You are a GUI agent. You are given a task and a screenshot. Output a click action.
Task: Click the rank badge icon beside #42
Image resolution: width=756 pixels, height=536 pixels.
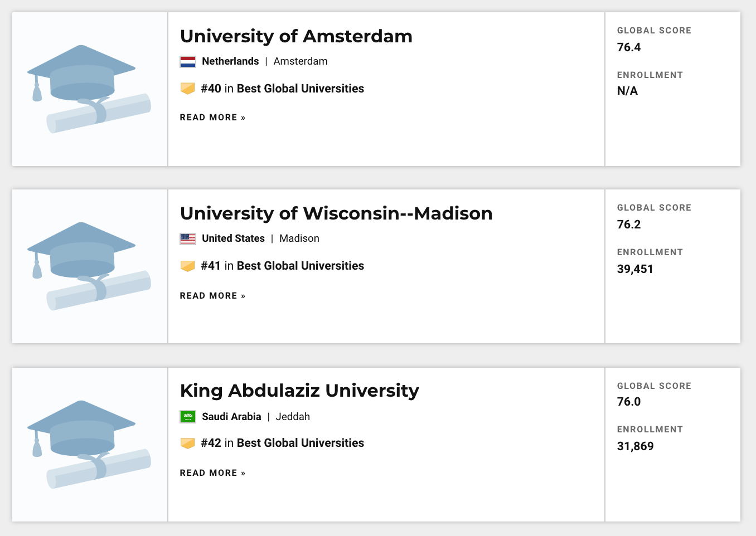[188, 443]
